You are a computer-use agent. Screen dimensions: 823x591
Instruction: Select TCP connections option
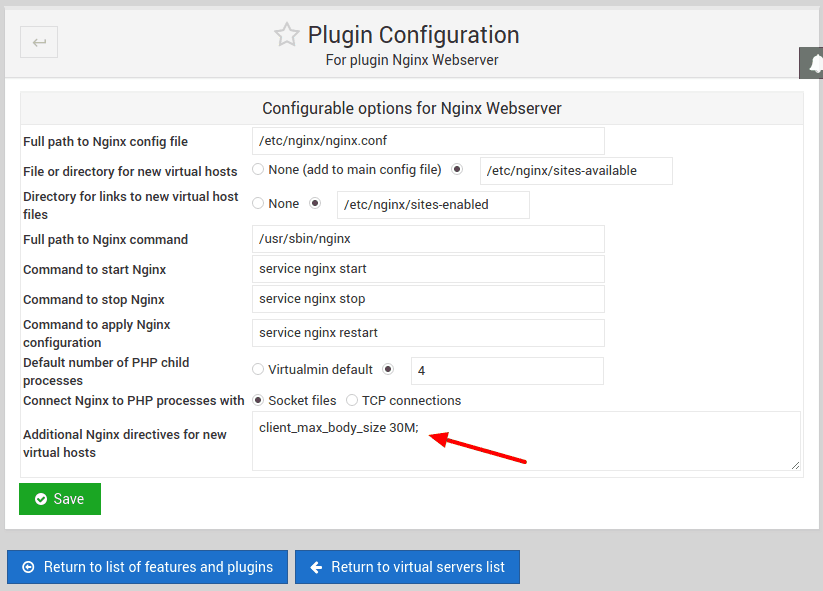352,400
